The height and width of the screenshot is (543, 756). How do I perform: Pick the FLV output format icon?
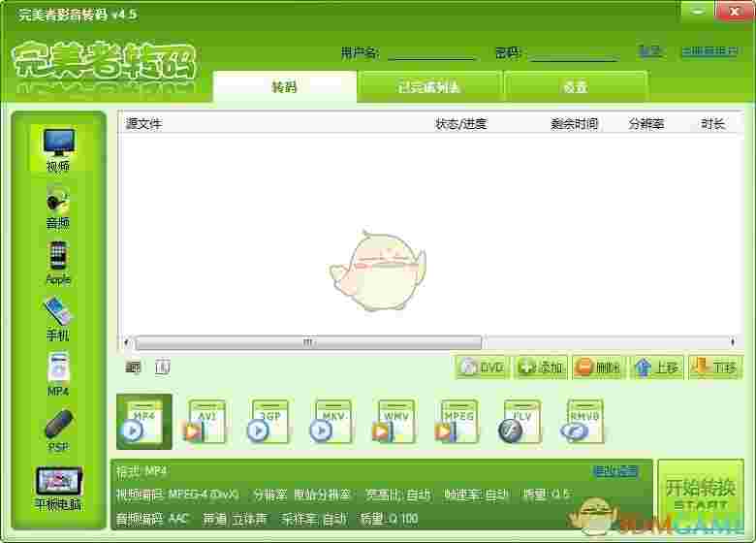[520, 422]
